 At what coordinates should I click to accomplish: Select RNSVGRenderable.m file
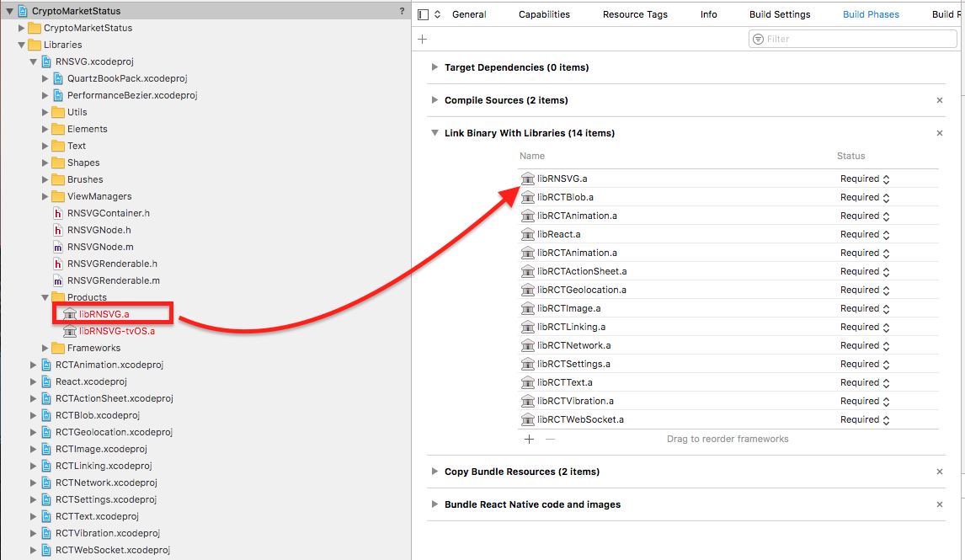coord(113,280)
